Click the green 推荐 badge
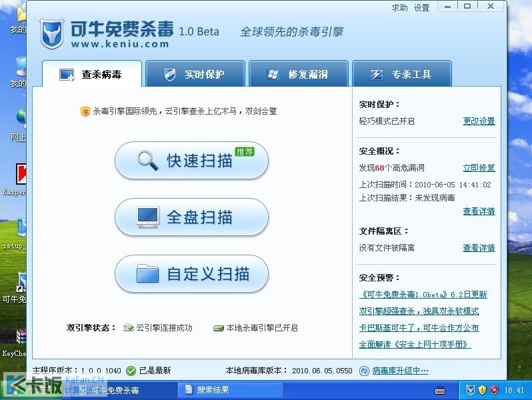Viewport: 532px width, 400px height. click(x=245, y=151)
